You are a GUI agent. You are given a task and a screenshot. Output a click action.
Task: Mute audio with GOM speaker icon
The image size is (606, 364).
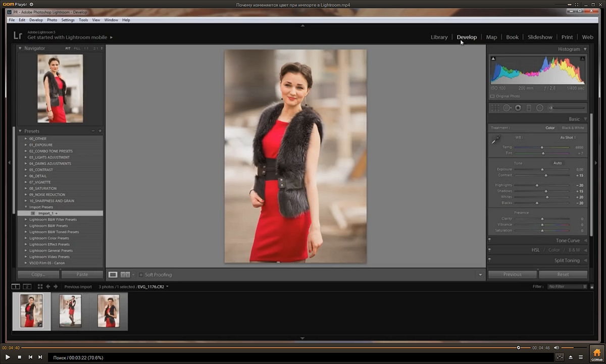(556, 347)
